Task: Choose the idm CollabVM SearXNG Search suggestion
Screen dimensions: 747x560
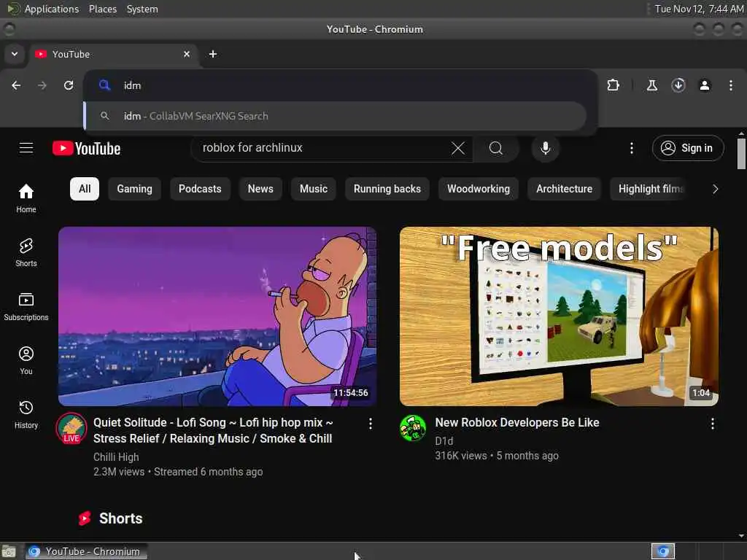Action: pos(336,116)
